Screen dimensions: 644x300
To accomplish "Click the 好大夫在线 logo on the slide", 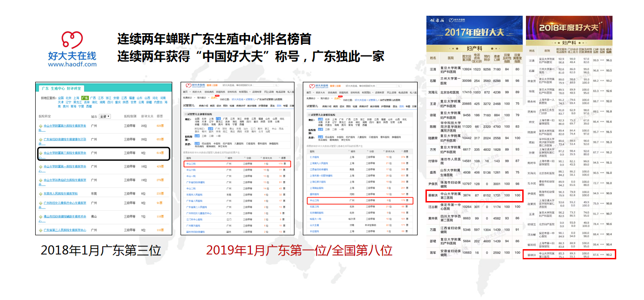I will coord(73,49).
